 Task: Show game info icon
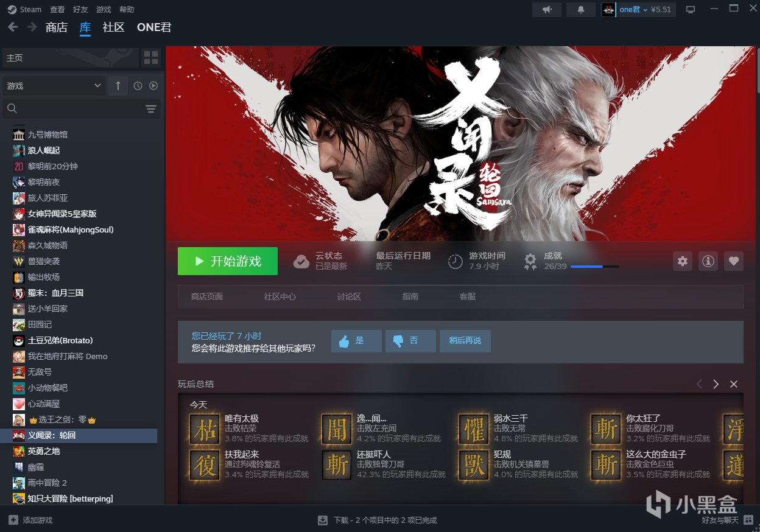click(x=708, y=261)
